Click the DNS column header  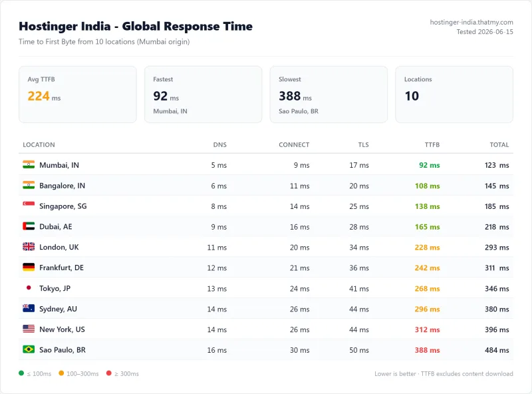click(x=220, y=144)
